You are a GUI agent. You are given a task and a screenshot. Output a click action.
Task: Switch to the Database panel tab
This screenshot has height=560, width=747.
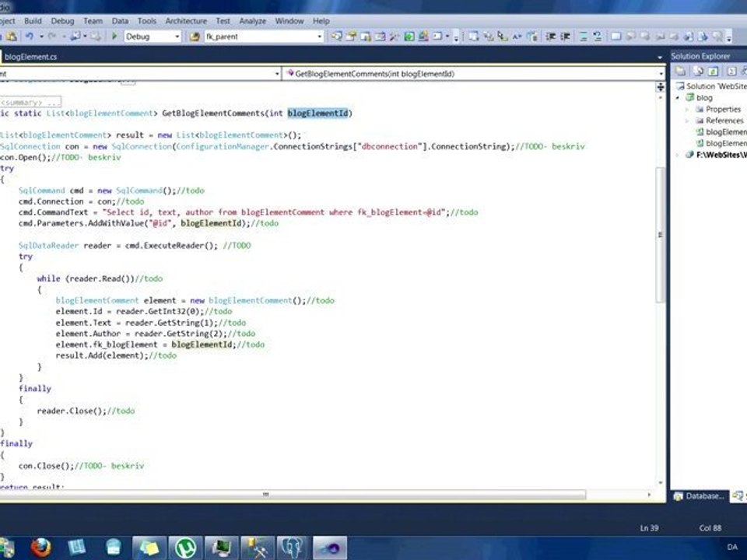[699, 496]
